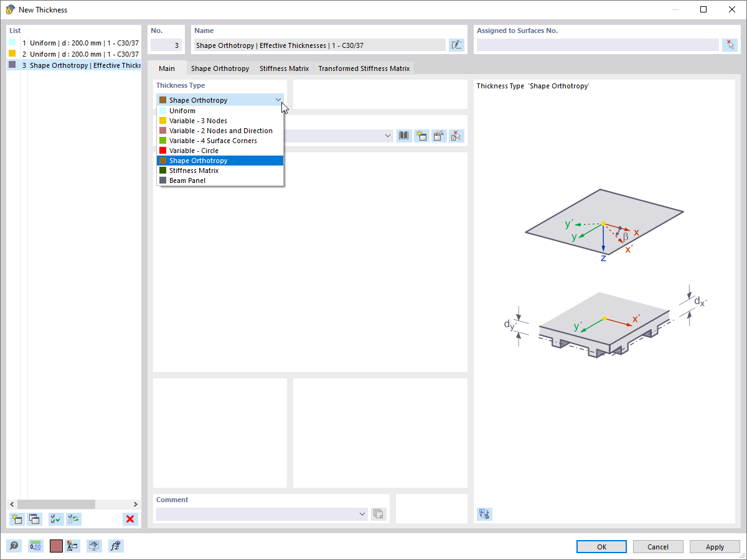Click the color swatch in bottom toolbar
747x560 pixels.
pos(56,546)
